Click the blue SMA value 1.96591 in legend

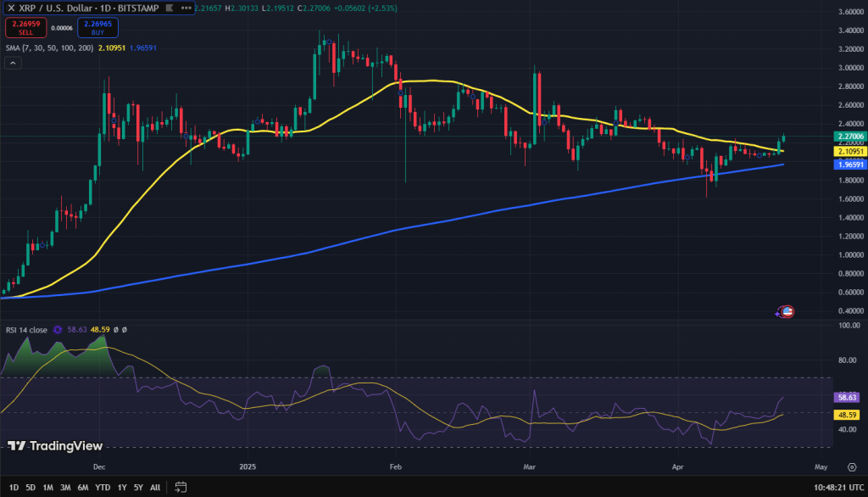142,48
